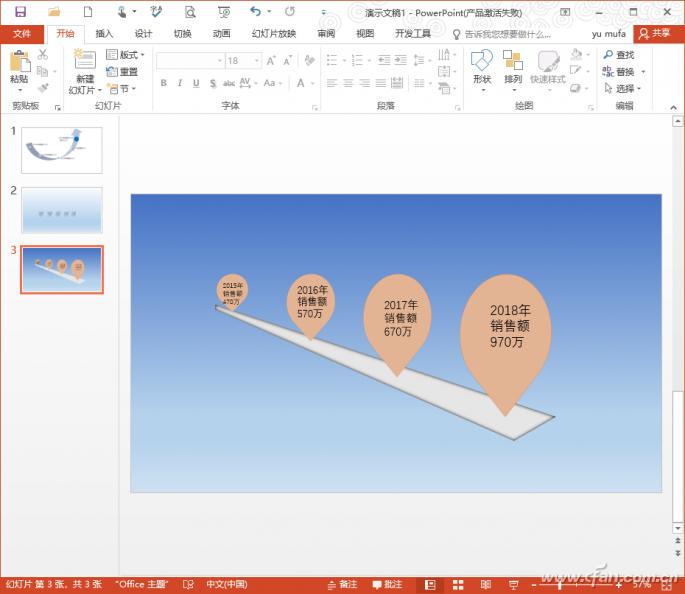Toggle italic formatting
The image size is (685, 594).
coord(180,83)
